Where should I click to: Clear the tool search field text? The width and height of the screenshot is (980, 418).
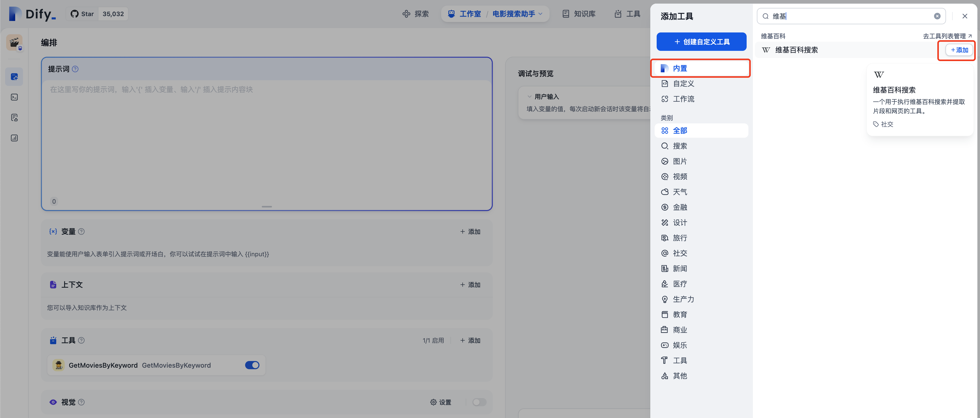pyautogui.click(x=937, y=16)
